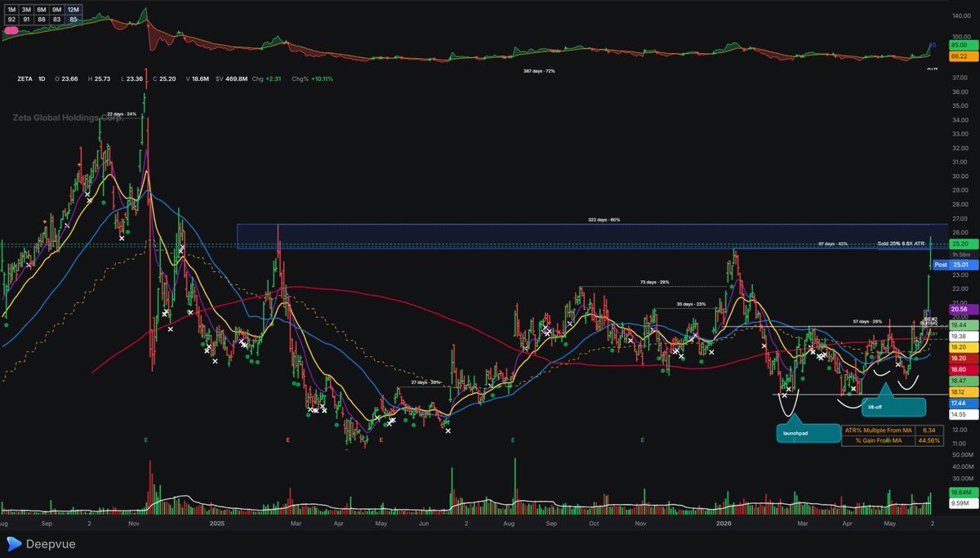Image resolution: width=980 pixels, height=558 pixels.
Task: Select the Sold 25% 6.6X ATR note
Action: click(902, 243)
